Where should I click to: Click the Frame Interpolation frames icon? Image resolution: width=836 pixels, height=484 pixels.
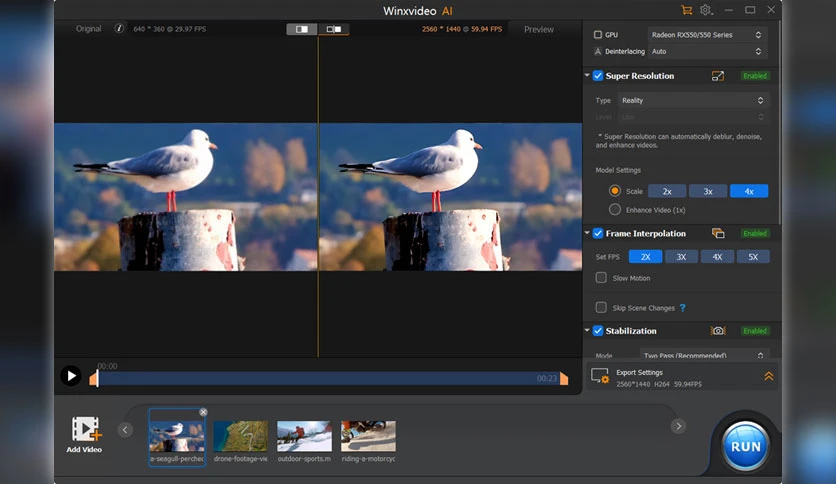tap(718, 233)
